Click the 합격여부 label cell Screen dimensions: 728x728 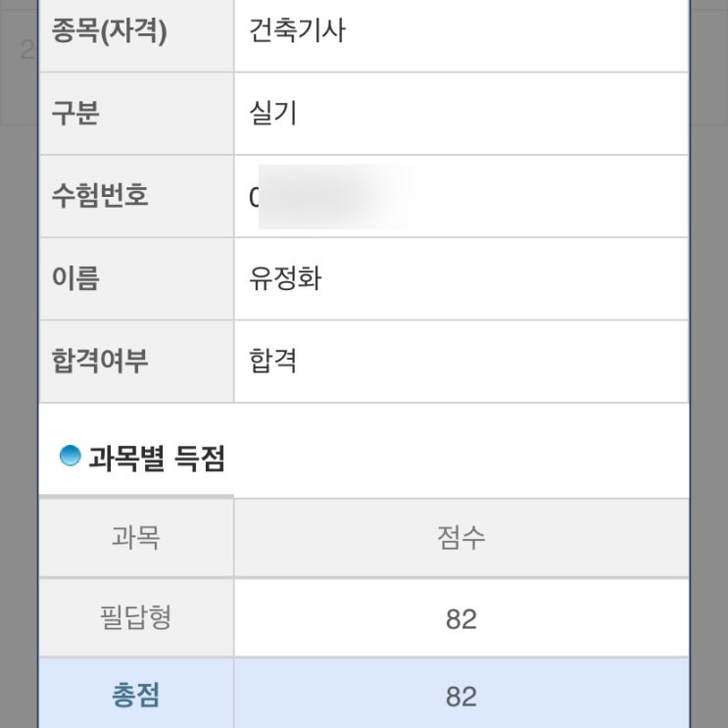point(99,362)
